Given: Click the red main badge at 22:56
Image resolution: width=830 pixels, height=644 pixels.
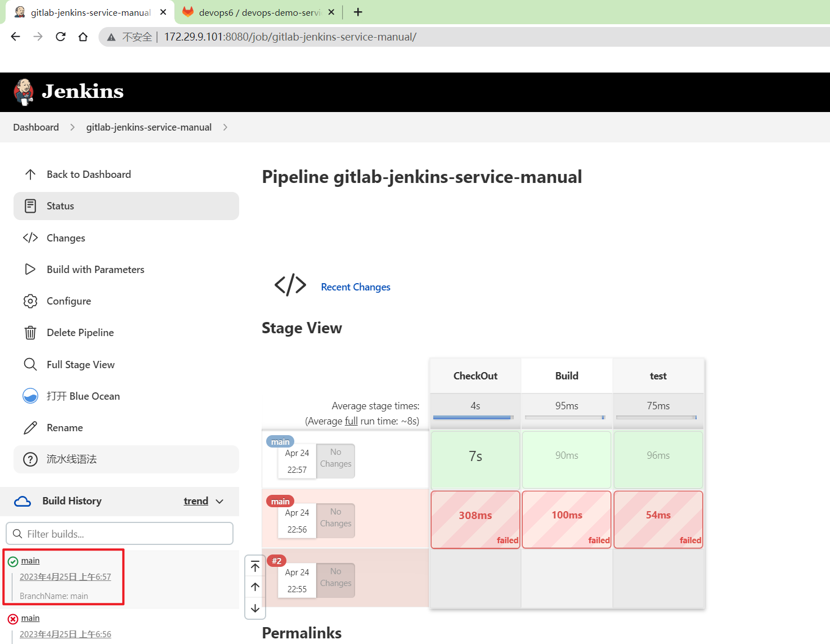Looking at the screenshot, I should [x=280, y=501].
